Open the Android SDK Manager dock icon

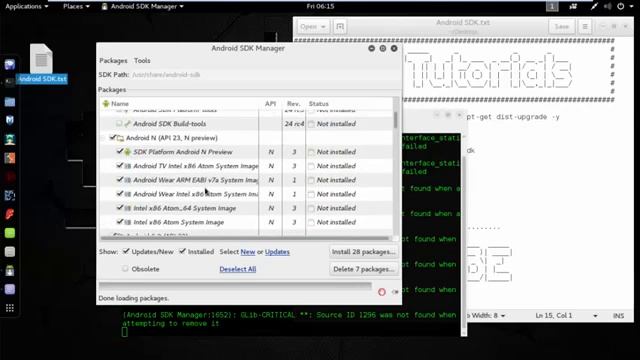(10, 271)
